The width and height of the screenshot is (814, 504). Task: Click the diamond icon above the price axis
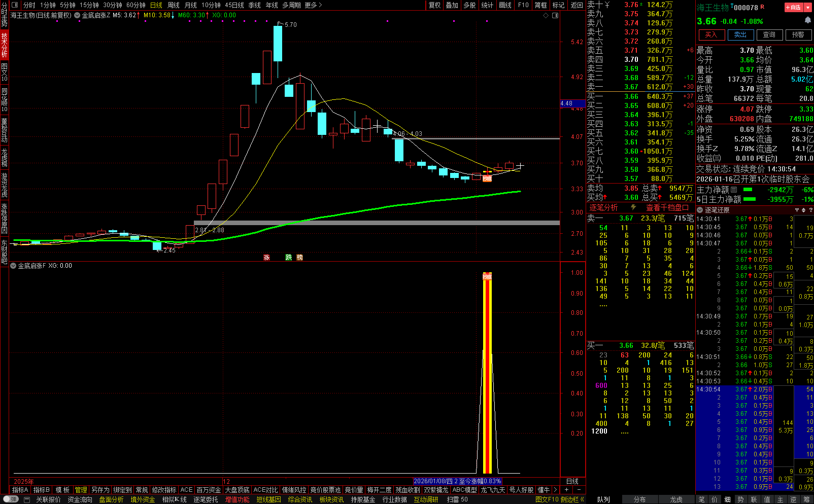coord(546,15)
